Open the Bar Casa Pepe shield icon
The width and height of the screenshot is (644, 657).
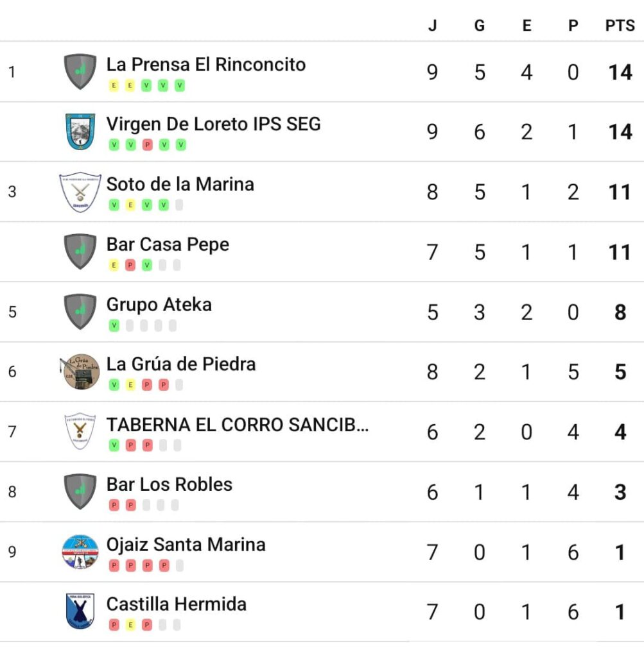(80, 252)
